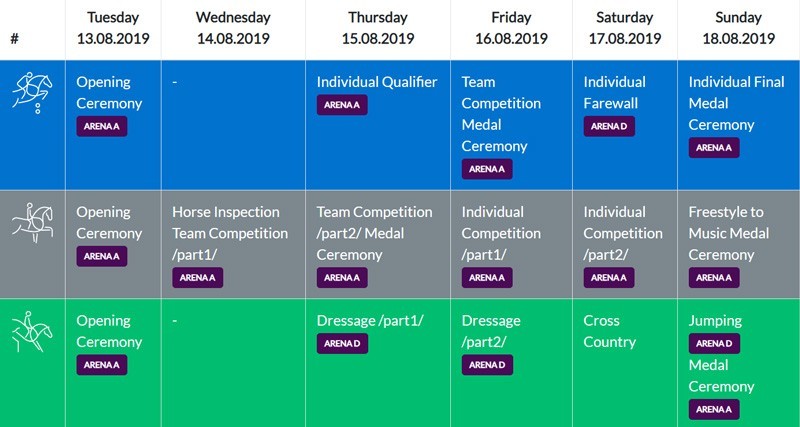Select the Wednesday 14.08.2019 column header
This screenshot has width=800, height=427.
233,29
